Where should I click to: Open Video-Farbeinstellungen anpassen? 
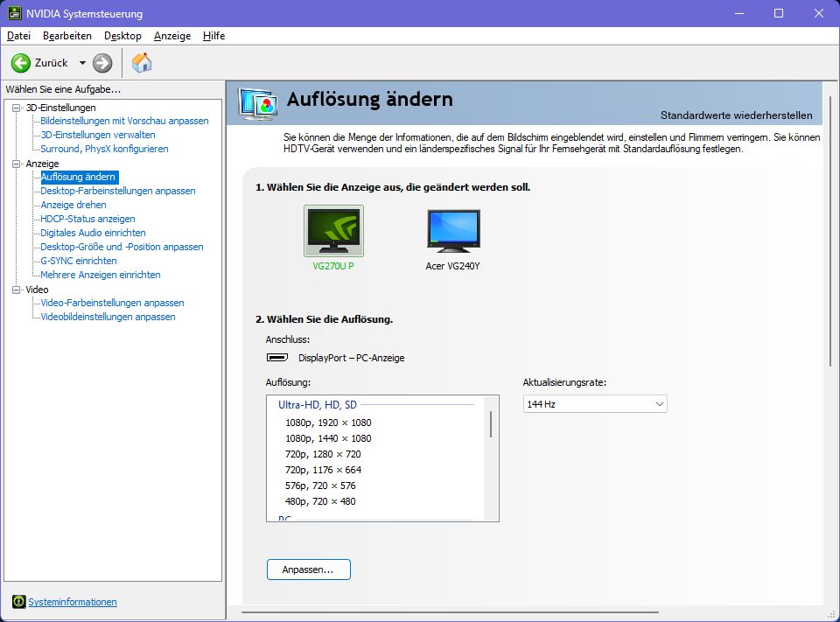click(113, 303)
